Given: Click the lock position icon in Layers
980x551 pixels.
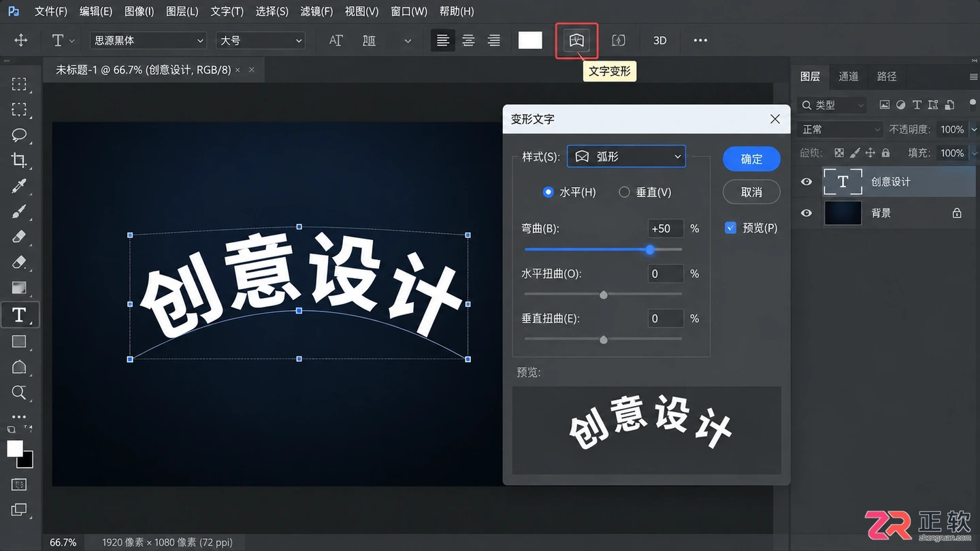Looking at the screenshot, I should (x=870, y=153).
